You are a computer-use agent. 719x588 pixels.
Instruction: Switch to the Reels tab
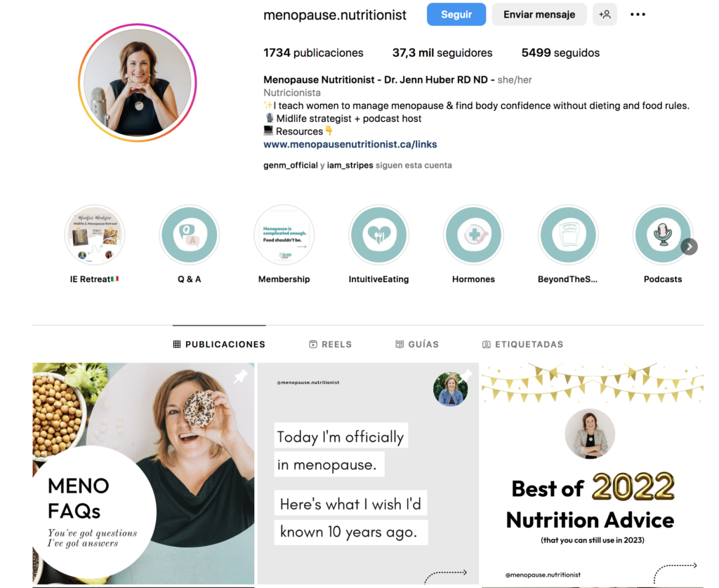click(x=330, y=345)
